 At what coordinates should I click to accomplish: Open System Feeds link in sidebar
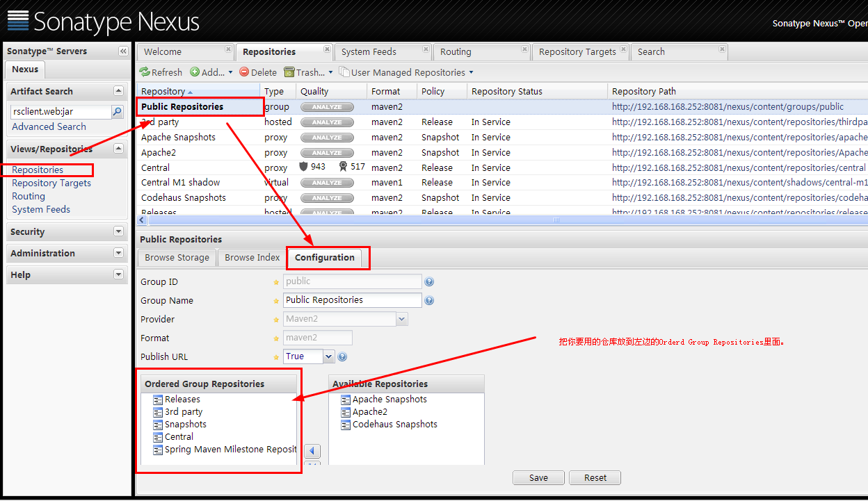[41, 209]
